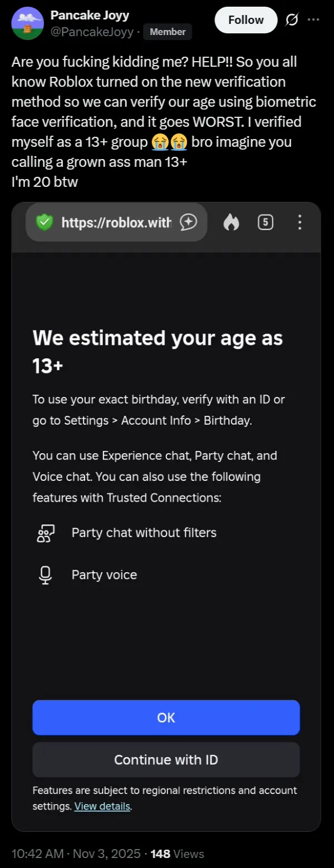Click the Party chat without filters icon
Screen dimensions: 334x868
(45, 533)
